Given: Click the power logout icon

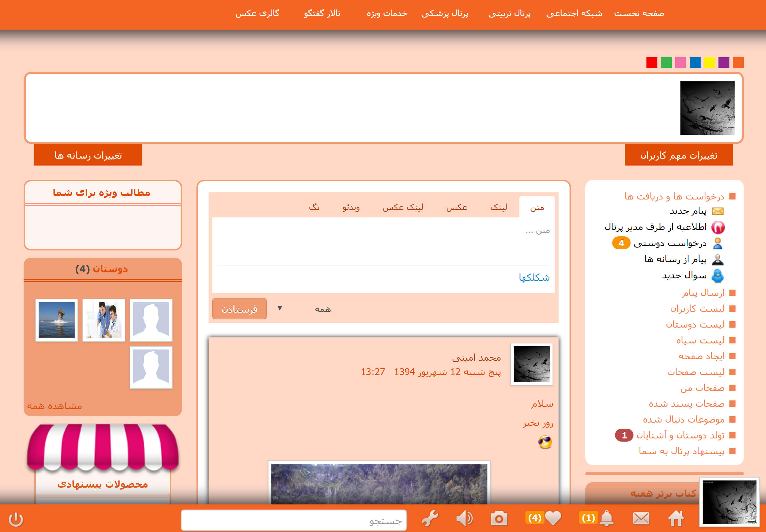Looking at the screenshot, I should [x=16, y=519].
